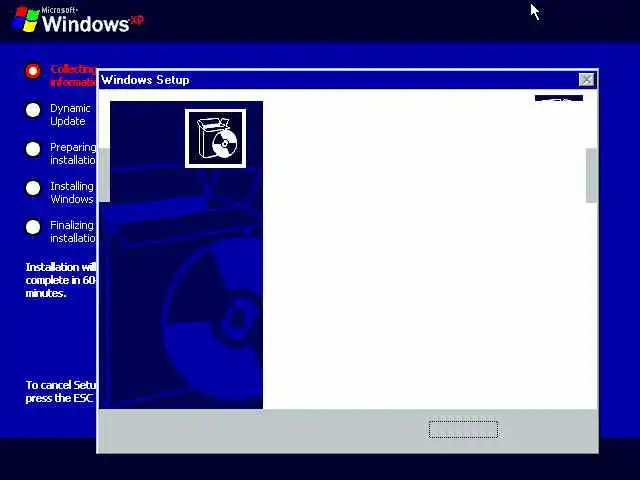
Task: Select the Preparing installation step bullet
Action: coord(33,149)
